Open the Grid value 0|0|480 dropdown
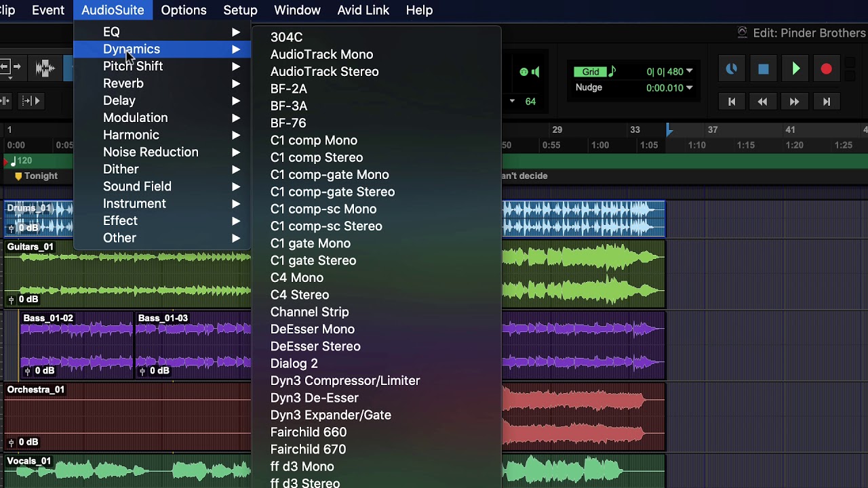 pyautogui.click(x=689, y=71)
